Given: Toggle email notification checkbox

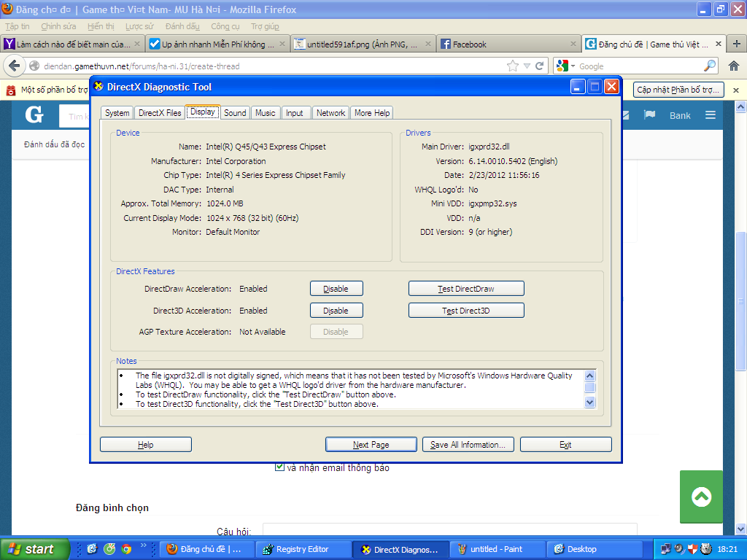Looking at the screenshot, I should click(279, 467).
